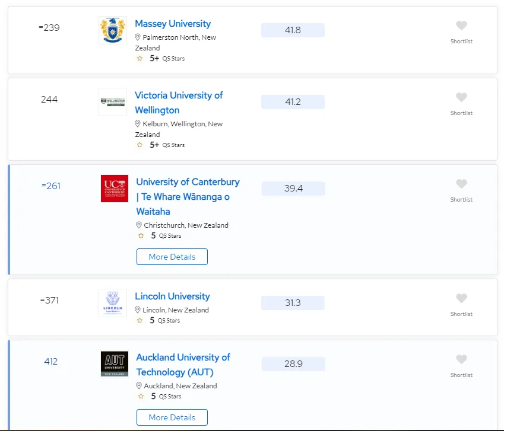Open the Massey University crest logo

pos(113,30)
